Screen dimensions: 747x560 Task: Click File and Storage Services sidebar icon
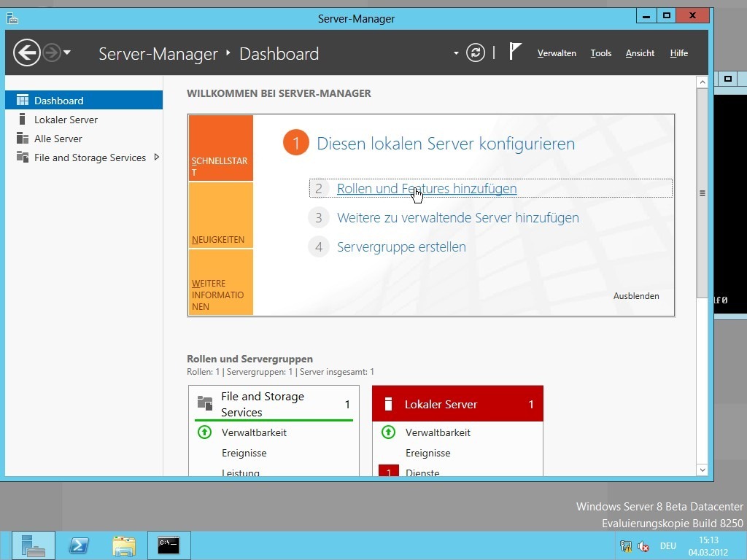pyautogui.click(x=23, y=157)
